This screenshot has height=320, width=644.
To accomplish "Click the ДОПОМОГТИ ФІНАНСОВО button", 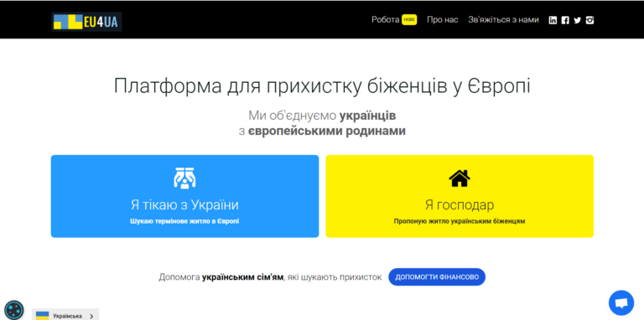I will coord(437,277).
